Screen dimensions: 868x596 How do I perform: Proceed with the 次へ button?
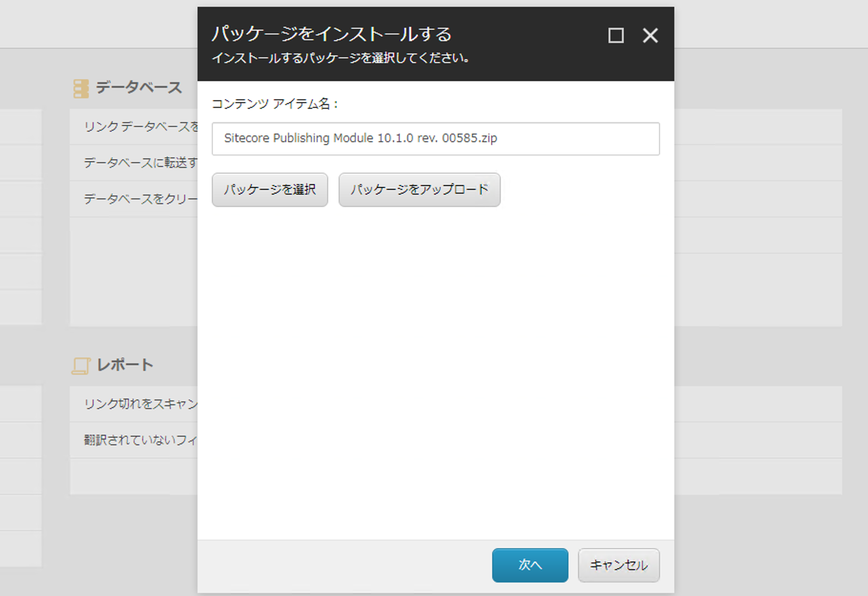coord(530,565)
